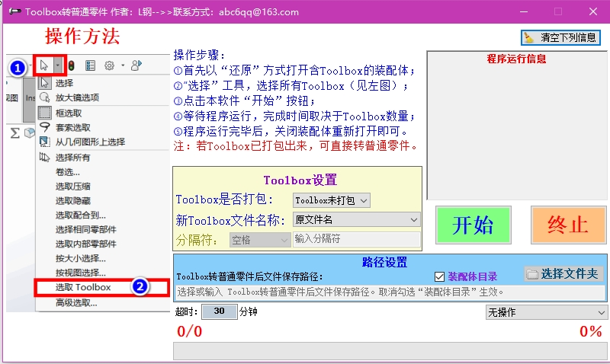610x364 pixels.
Task: Open the 新Toolbox文件名称 dropdown showing 原文件名
Action: (356, 220)
